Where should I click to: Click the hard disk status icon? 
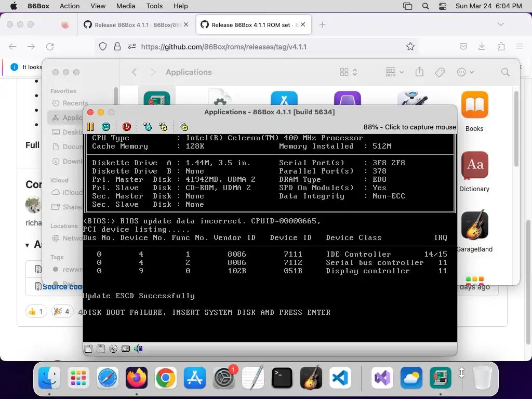126,349
